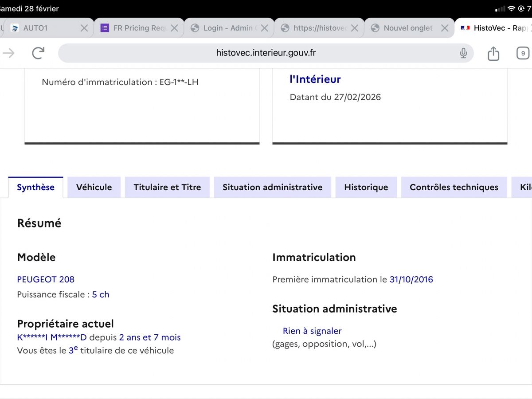Screen dimensions: 532x399
Task: Tap the samedi 28 février date in status bar
Action: click(29, 9)
